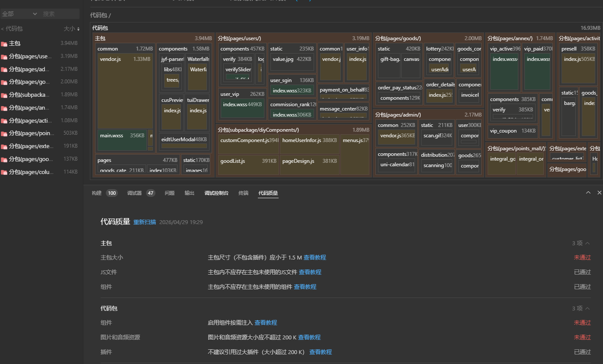Image resolution: width=603 pixels, height=364 pixels.
Task: Click the 搜索 input field
Action: pyautogui.click(x=60, y=14)
